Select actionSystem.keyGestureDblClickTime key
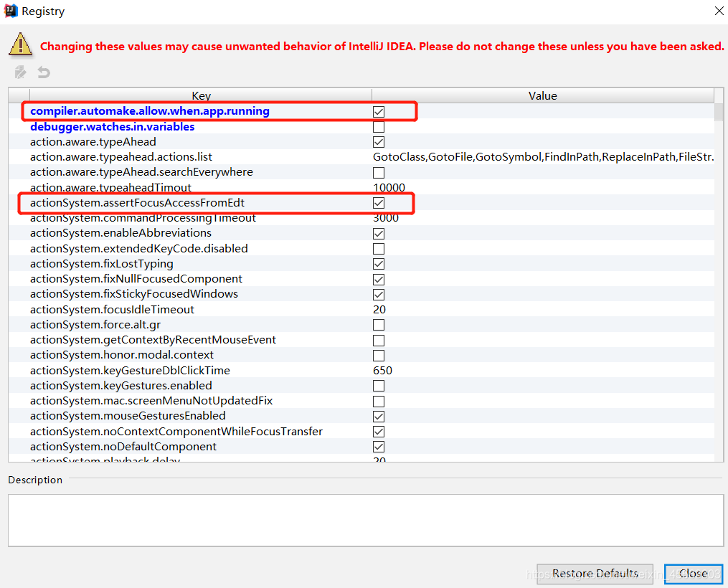The image size is (728, 588). tap(130, 370)
